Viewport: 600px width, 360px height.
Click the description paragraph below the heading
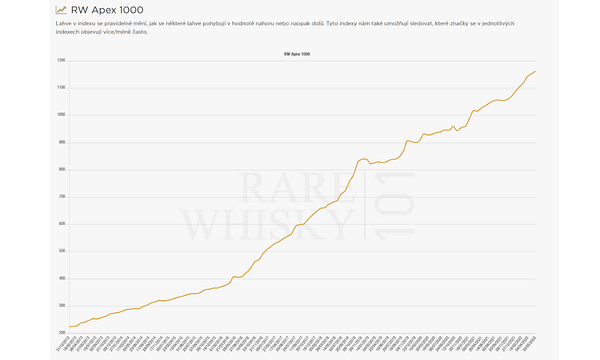(x=285, y=28)
